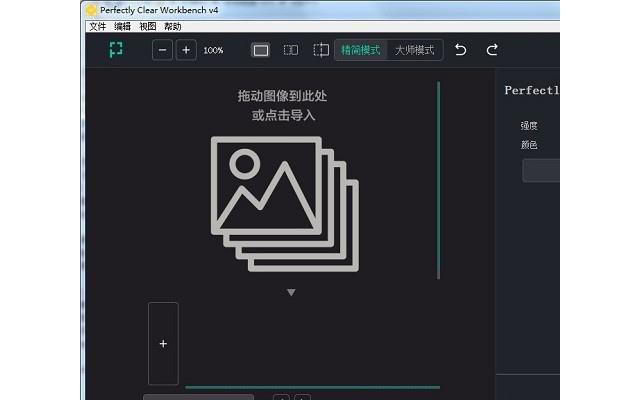Zoom out with the minus button
Image resolution: width=640 pixels, height=400 pixels.
click(162, 50)
